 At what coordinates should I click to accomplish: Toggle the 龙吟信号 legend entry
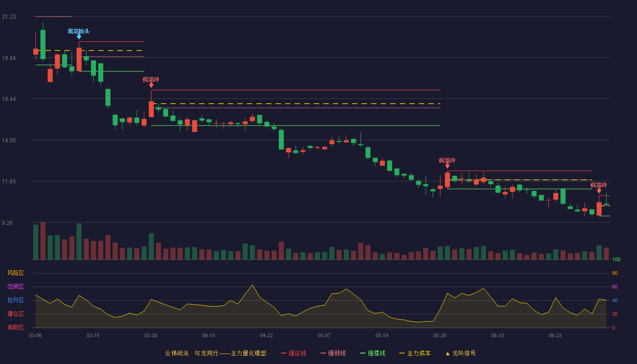click(x=460, y=353)
